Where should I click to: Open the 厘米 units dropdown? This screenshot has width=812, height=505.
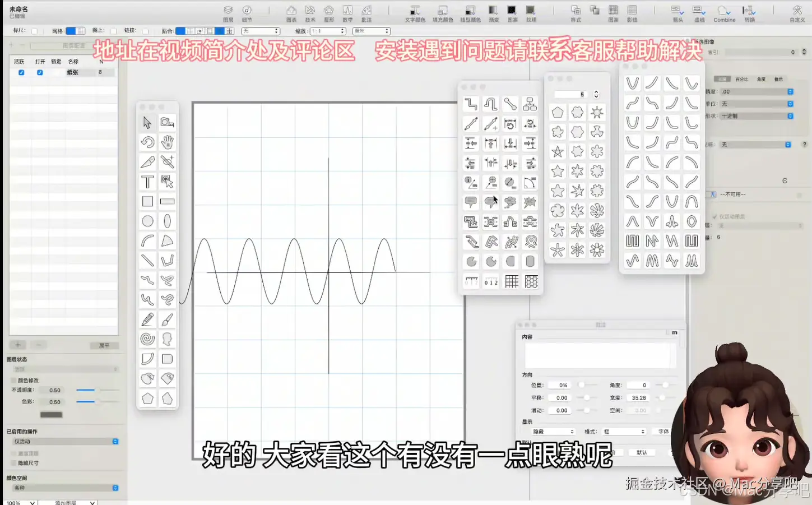pyautogui.click(x=371, y=31)
